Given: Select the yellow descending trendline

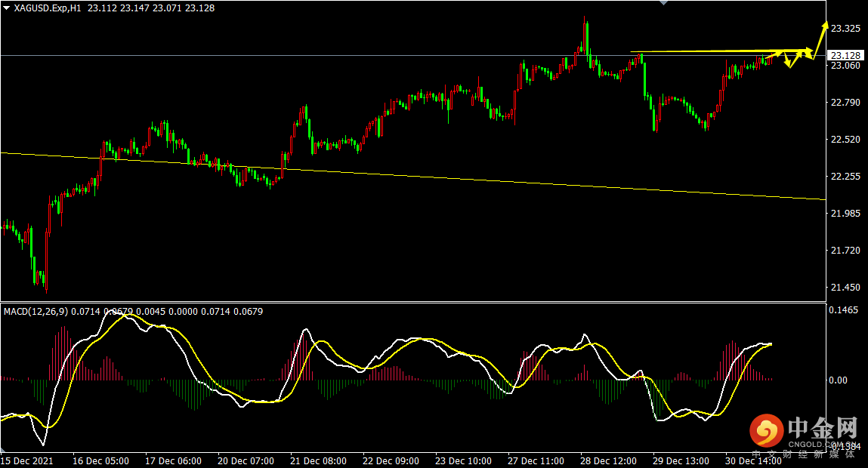Looking at the screenshot, I should [412, 176].
